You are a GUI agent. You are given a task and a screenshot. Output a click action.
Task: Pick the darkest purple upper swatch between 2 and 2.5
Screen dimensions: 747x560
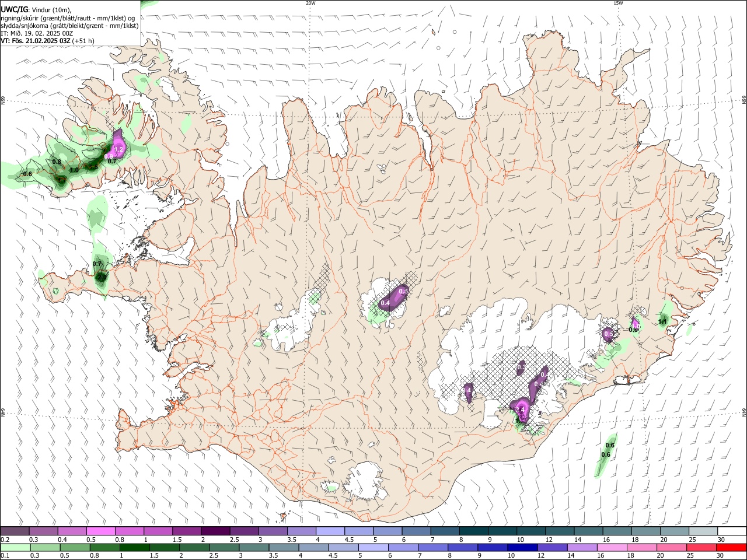click(x=215, y=531)
